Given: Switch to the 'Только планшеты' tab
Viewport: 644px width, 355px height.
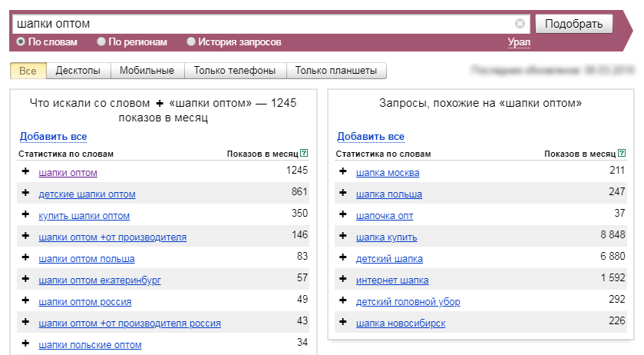Looking at the screenshot, I should (x=336, y=71).
